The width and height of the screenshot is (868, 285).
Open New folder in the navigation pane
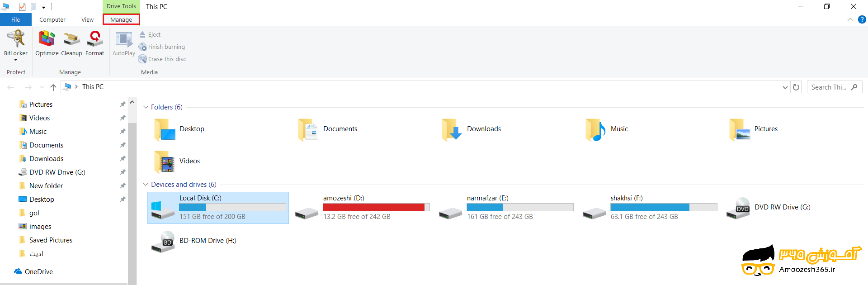tap(46, 186)
